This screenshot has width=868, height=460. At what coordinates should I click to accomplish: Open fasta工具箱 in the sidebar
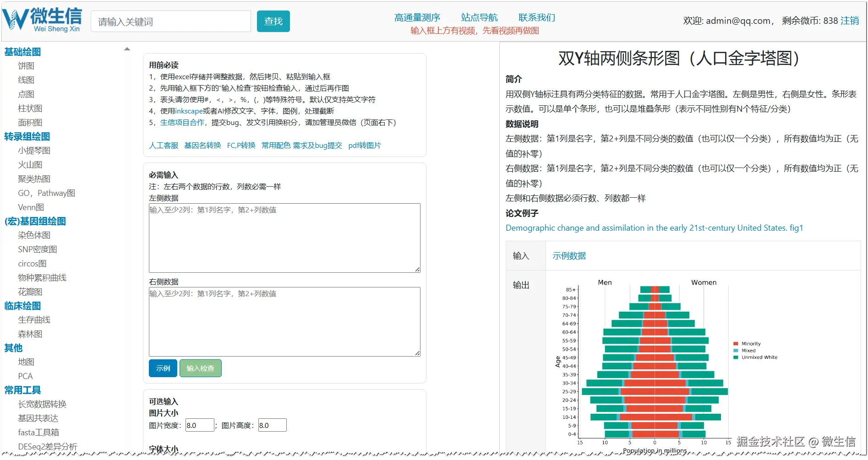[38, 433]
